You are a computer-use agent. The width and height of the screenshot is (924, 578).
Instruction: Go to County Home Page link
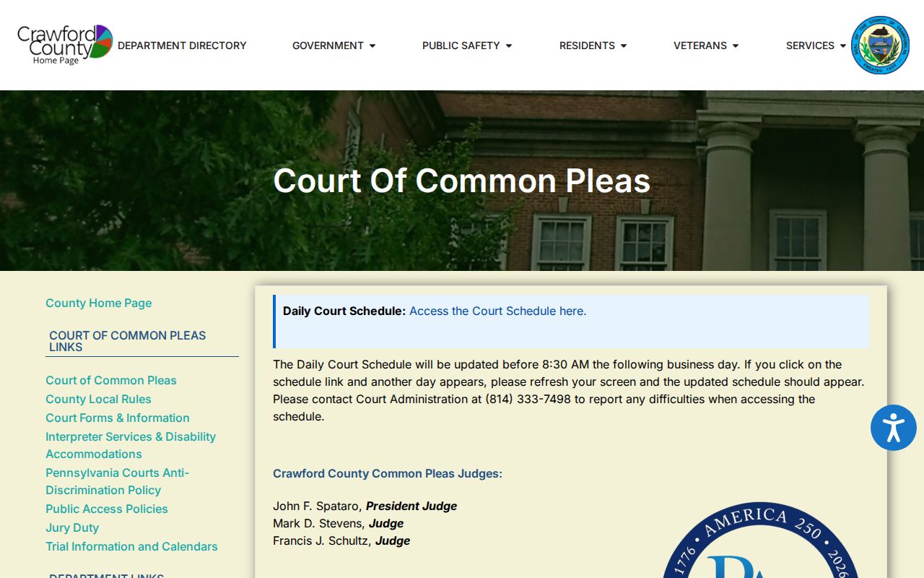pos(99,303)
